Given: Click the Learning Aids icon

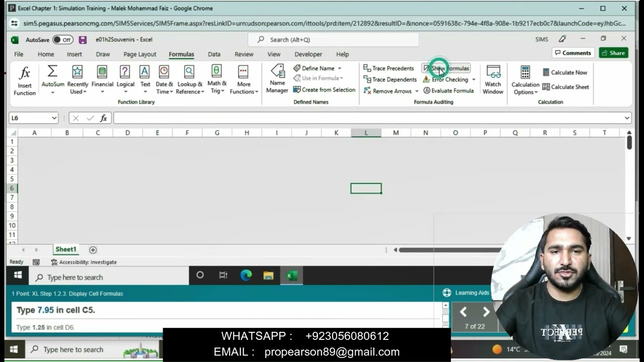Looking at the screenshot, I should coord(446,293).
